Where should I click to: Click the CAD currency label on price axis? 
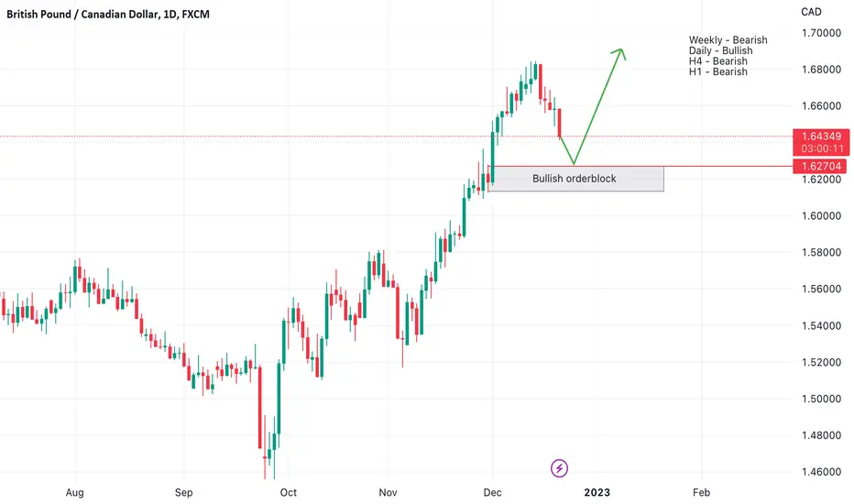[811, 11]
